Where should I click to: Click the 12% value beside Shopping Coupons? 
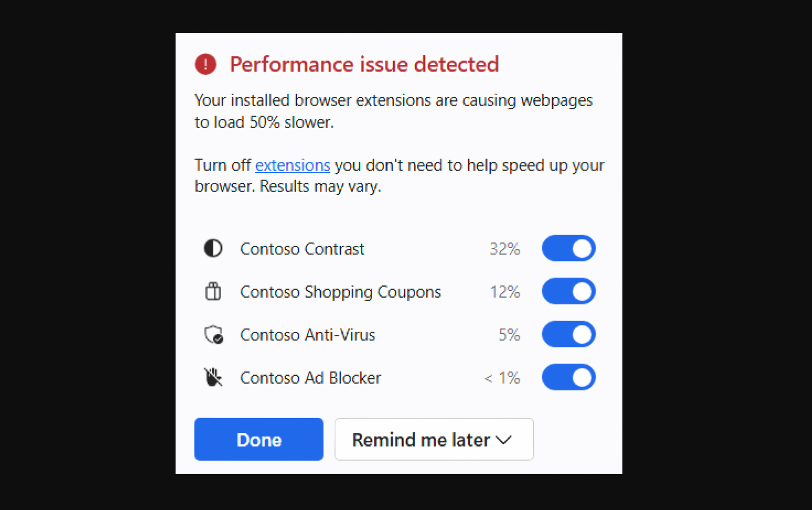click(x=504, y=291)
